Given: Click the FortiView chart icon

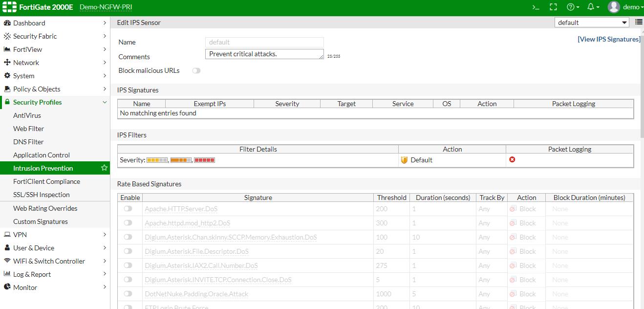Looking at the screenshot, I should point(7,49).
